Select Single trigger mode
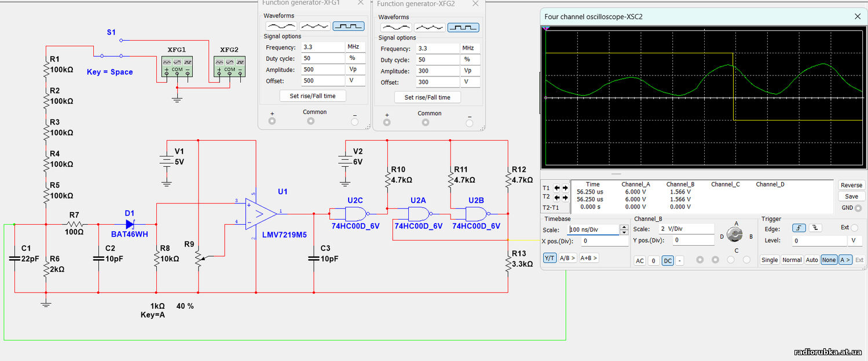 [x=770, y=260]
